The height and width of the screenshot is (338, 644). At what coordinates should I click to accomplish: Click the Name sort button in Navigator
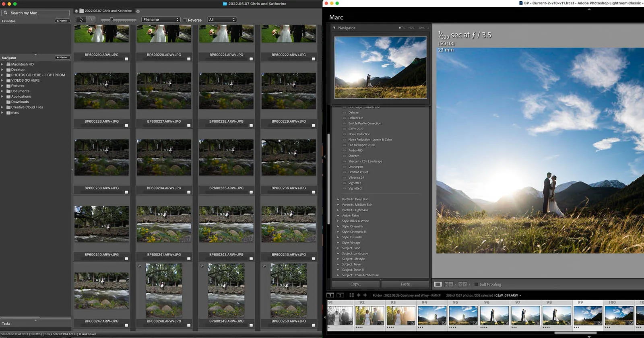(62, 58)
